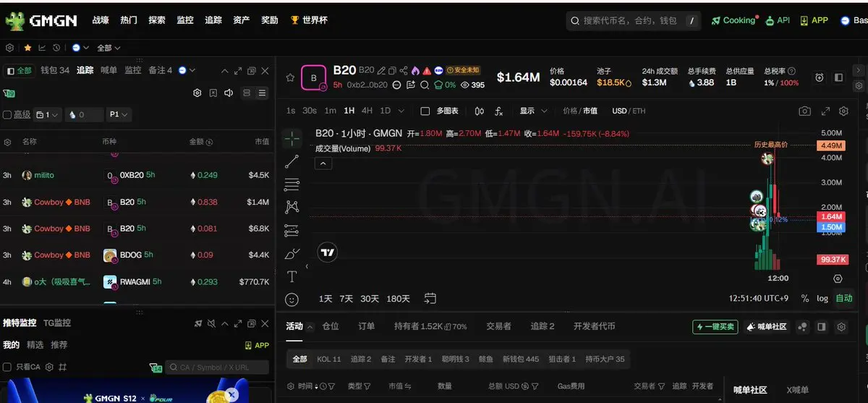Open the indicators fx menu

tap(498, 111)
